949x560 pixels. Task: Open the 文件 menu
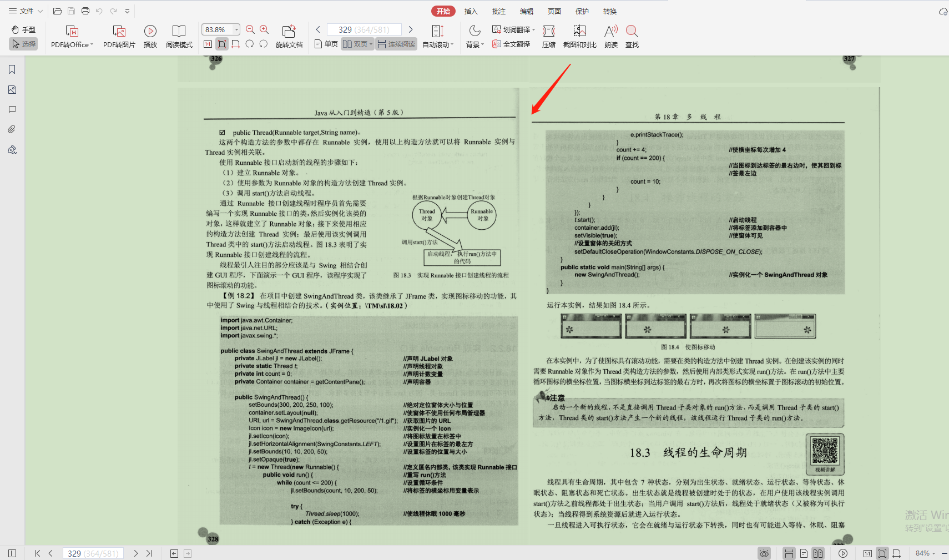26,11
